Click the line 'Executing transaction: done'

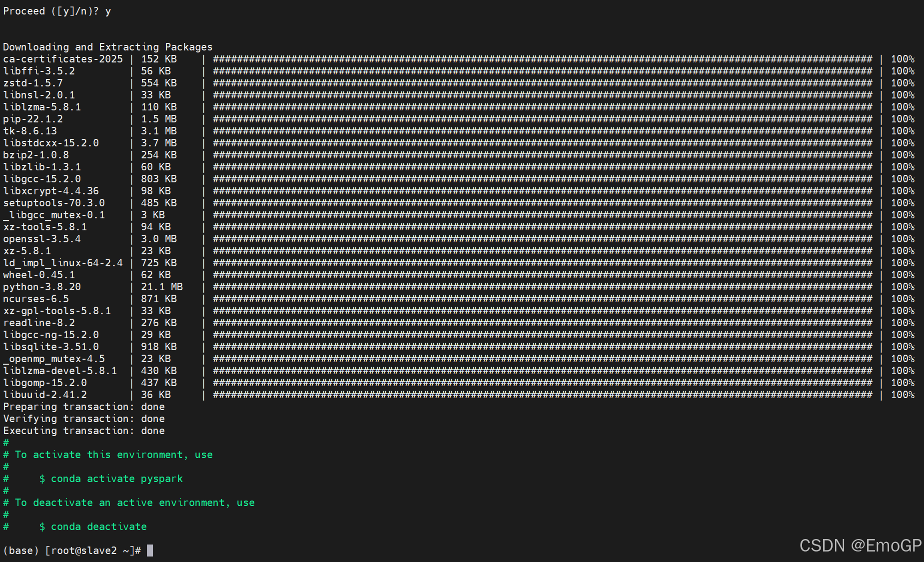(84, 431)
